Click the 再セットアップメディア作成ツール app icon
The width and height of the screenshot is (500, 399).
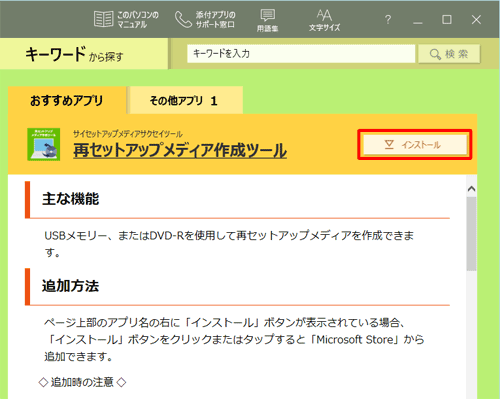(x=44, y=144)
